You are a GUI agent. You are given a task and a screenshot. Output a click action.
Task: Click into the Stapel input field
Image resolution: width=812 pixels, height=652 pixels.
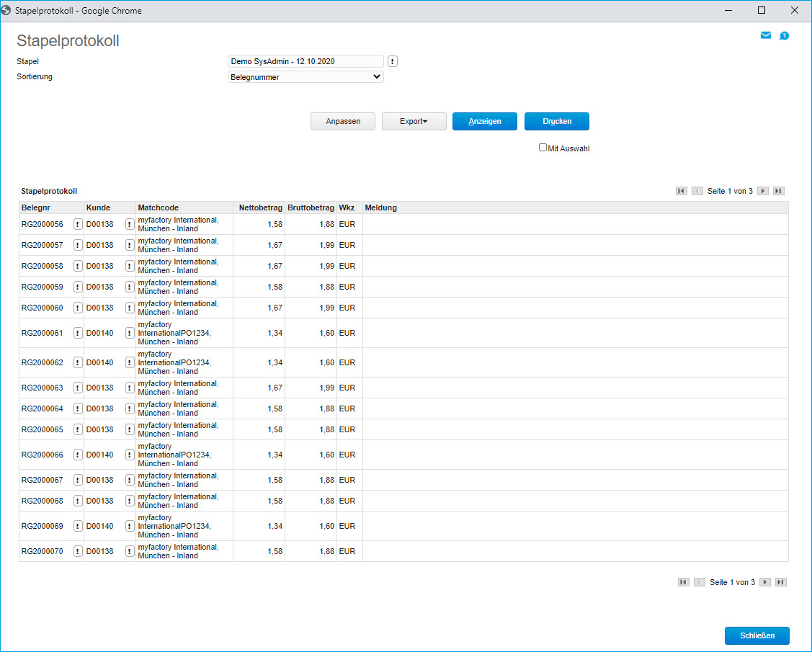[305, 61]
